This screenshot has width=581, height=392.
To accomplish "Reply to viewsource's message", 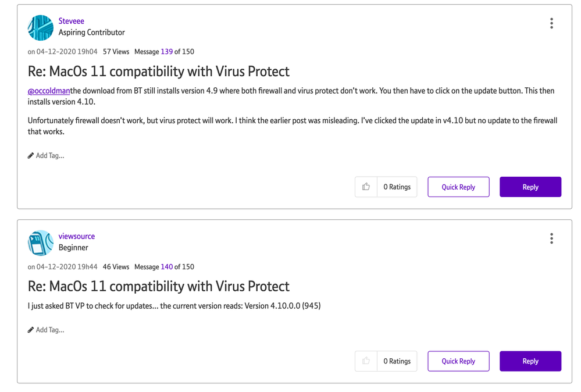I will click(530, 361).
